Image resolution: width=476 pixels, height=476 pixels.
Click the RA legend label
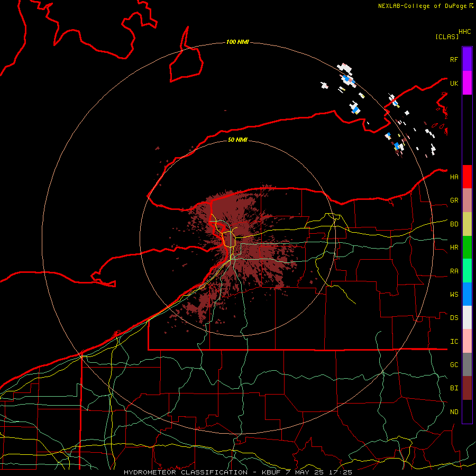tap(454, 271)
